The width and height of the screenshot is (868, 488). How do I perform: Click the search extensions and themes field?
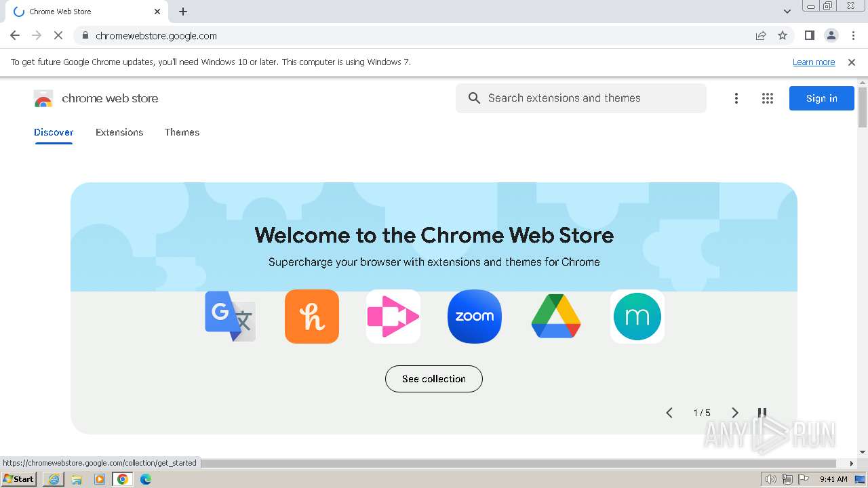pos(581,98)
